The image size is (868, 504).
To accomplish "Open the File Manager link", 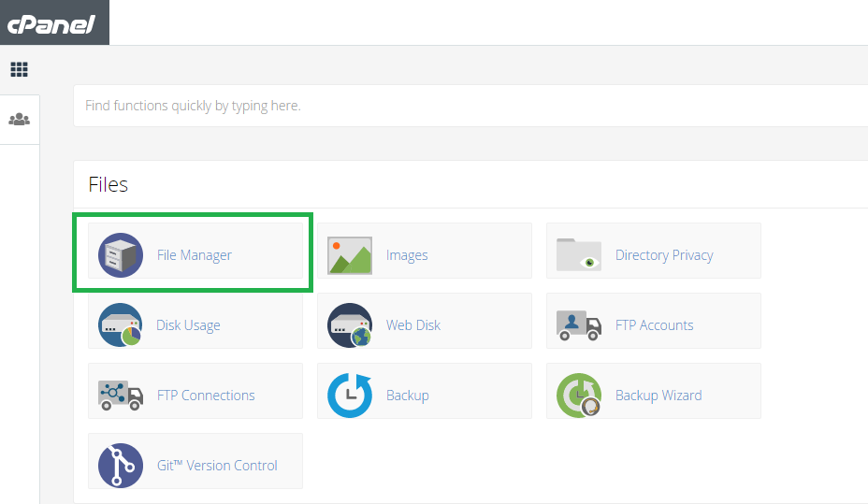I will (195, 255).
